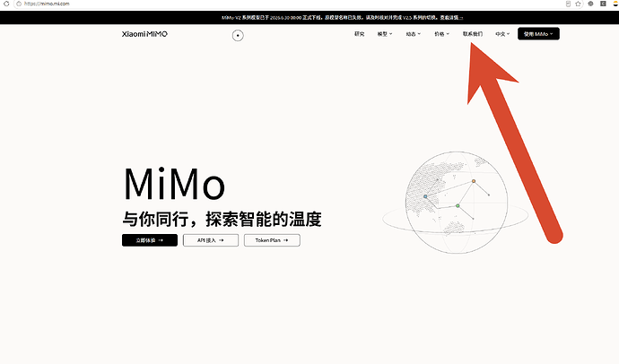Image resolution: width=619 pixels, height=364 pixels.
Task: Expand the black 使用 MiMo dropdown button
Action: tap(538, 34)
